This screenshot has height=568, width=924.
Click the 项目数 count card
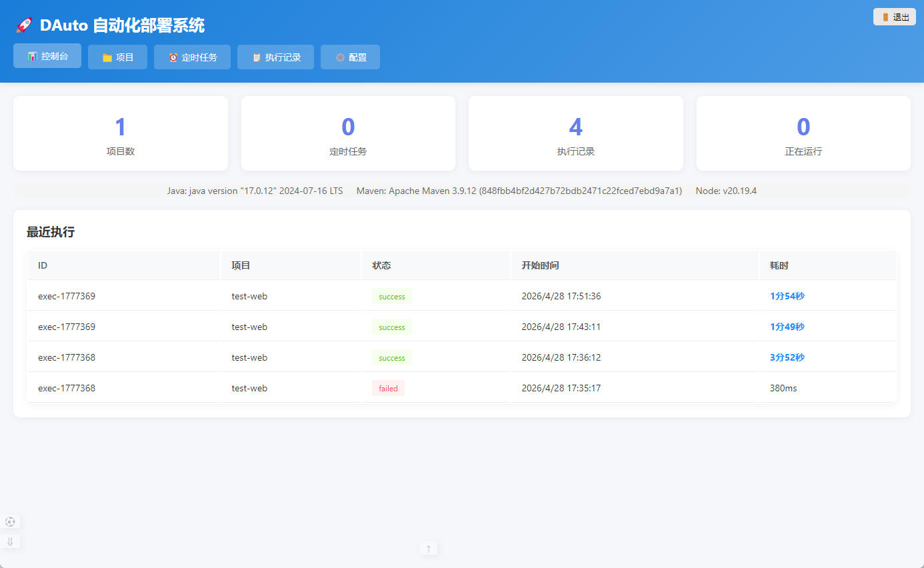click(121, 133)
